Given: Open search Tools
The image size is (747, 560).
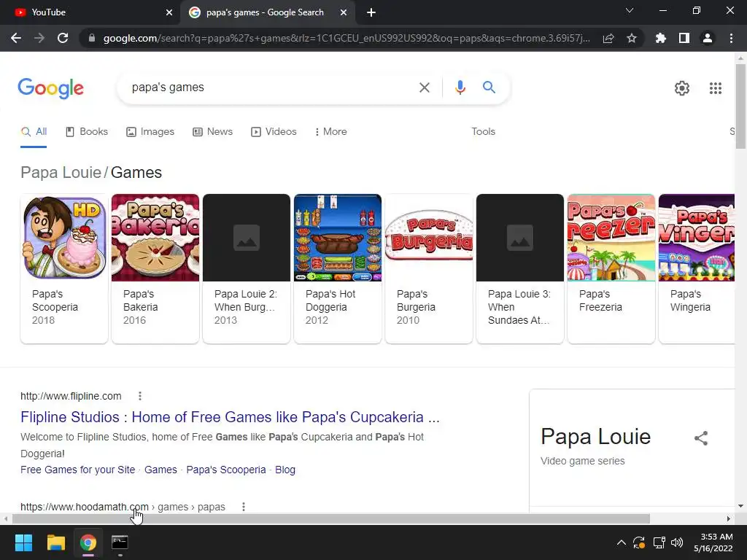Looking at the screenshot, I should [483, 132].
